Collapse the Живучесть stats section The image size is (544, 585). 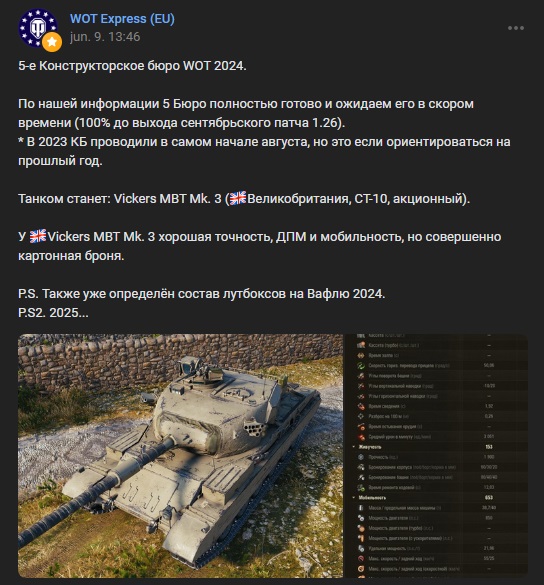pos(354,447)
